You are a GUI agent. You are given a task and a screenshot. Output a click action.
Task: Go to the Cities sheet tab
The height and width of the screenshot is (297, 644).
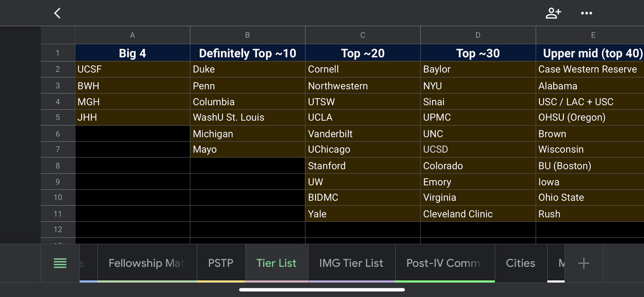(520, 263)
